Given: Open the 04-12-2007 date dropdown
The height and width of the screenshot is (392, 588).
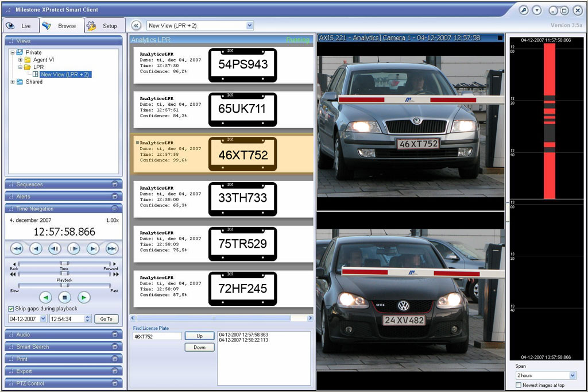Looking at the screenshot, I should pyautogui.click(x=42, y=319).
